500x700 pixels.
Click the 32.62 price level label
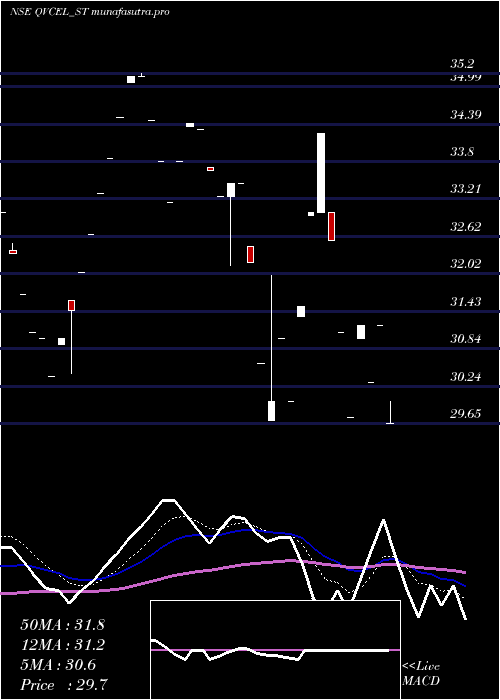[x=466, y=227]
